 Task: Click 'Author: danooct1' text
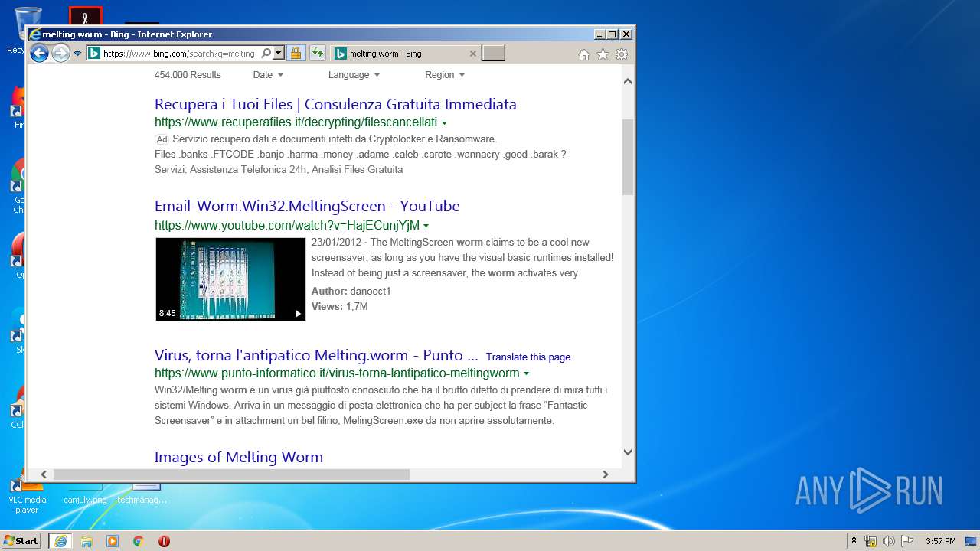tap(351, 292)
